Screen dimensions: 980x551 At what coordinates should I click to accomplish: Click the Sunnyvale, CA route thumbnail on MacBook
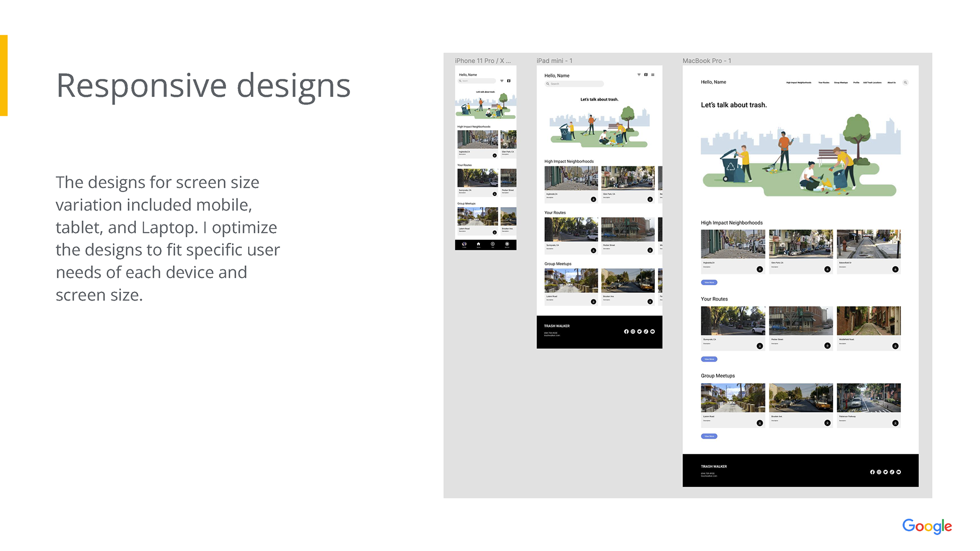pos(732,321)
